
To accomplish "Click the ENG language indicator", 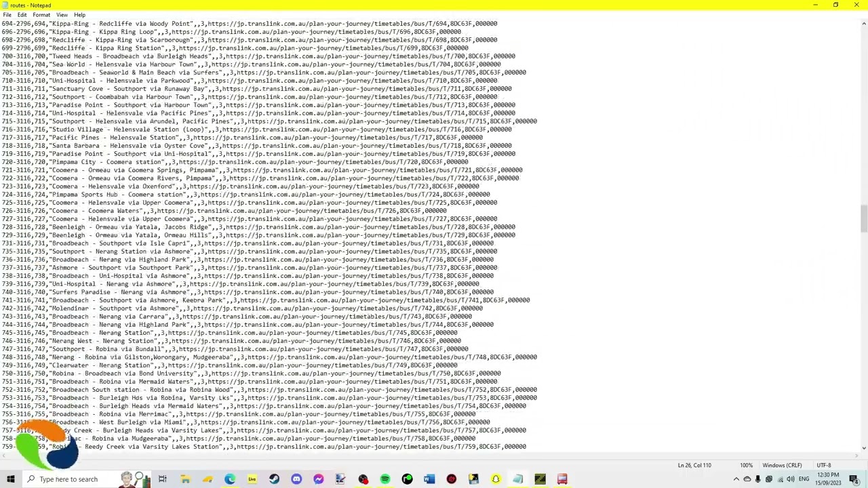I will pos(804,479).
